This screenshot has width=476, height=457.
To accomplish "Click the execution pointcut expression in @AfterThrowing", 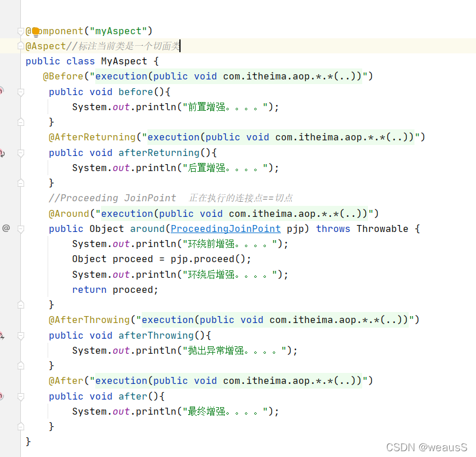I will [x=275, y=320].
